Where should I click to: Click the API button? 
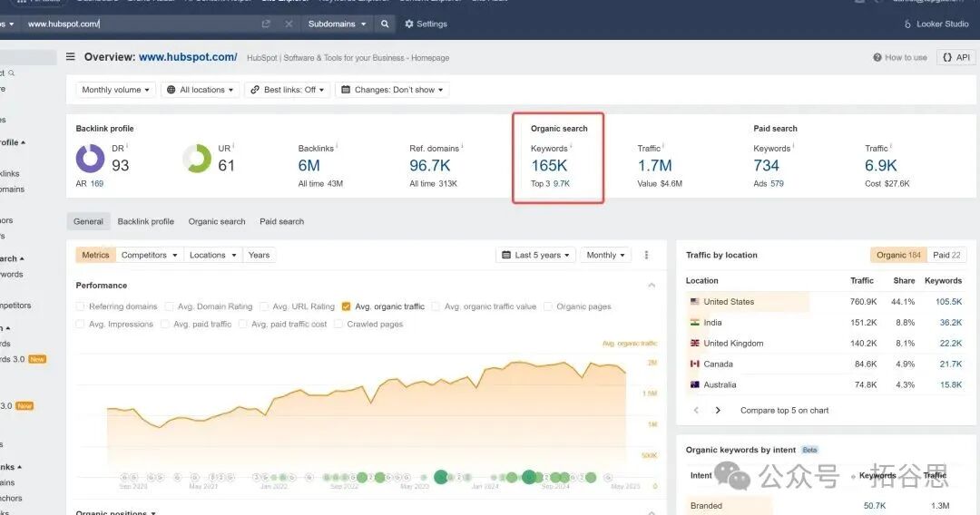[956, 57]
